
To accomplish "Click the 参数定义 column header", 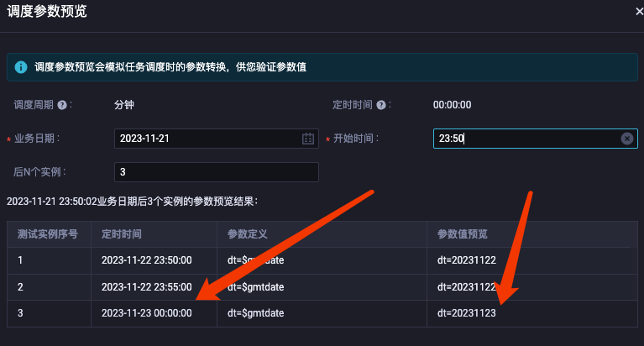I will pos(248,234).
